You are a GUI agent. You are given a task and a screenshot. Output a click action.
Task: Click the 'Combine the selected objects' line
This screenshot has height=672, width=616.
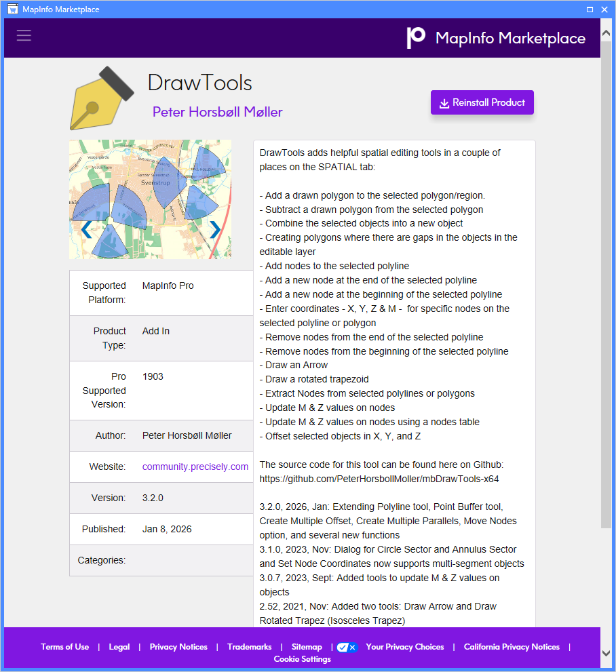361,223
